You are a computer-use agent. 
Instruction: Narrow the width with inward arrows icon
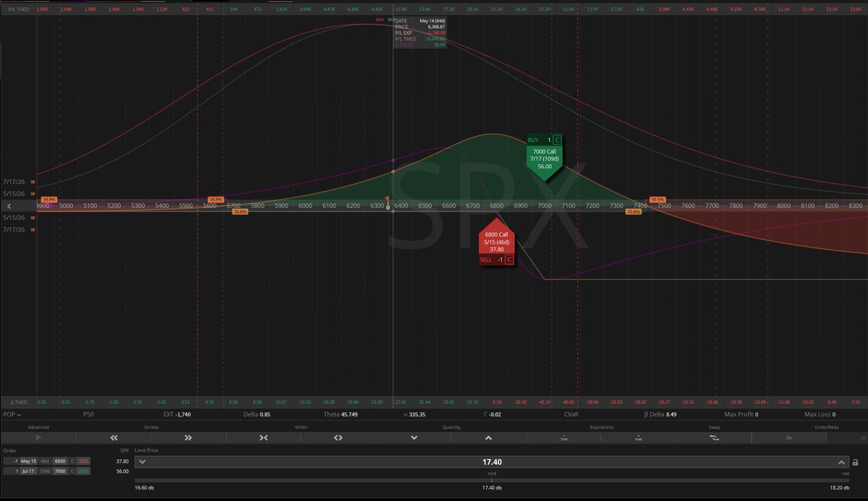263,437
